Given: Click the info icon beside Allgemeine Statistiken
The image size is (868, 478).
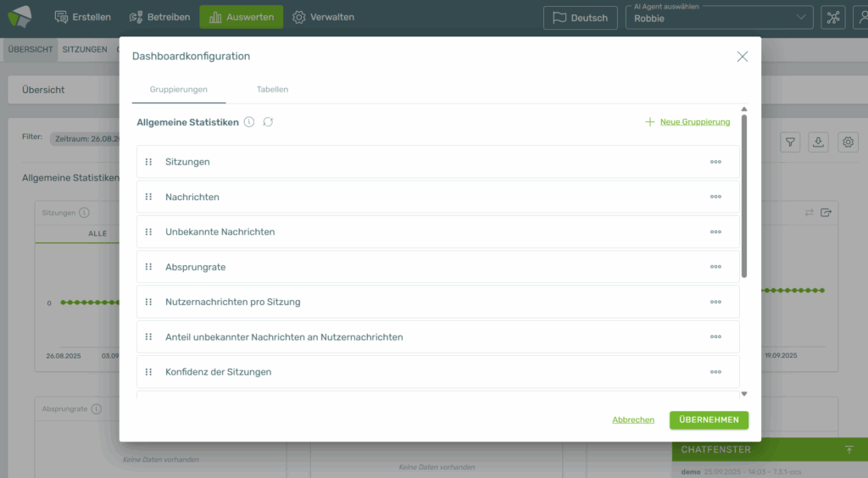Looking at the screenshot, I should pyautogui.click(x=249, y=122).
